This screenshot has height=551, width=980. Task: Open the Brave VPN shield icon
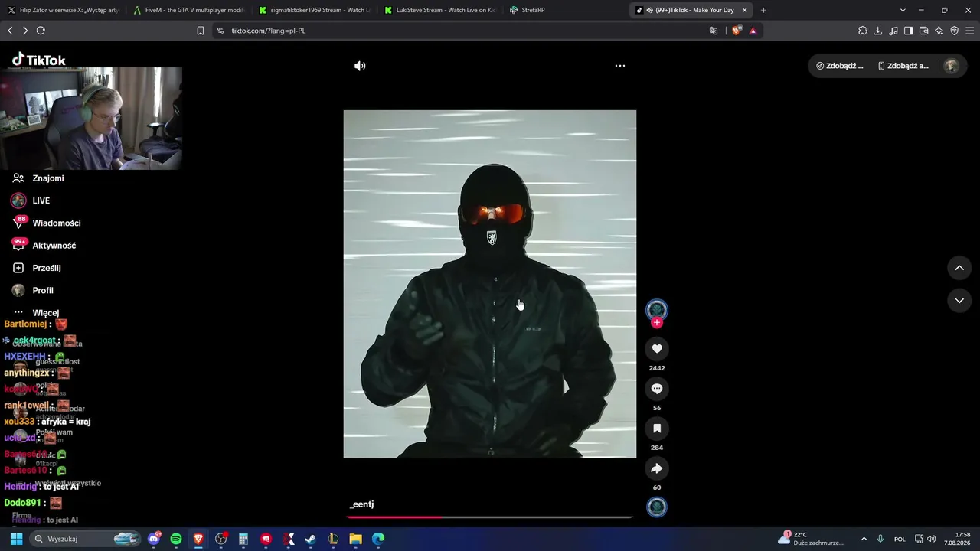pyautogui.click(x=955, y=31)
